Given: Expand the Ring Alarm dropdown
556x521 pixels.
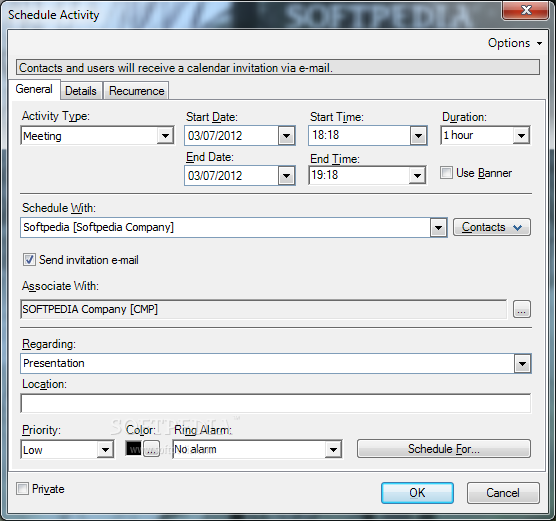Looking at the screenshot, I should pyautogui.click(x=333, y=450).
